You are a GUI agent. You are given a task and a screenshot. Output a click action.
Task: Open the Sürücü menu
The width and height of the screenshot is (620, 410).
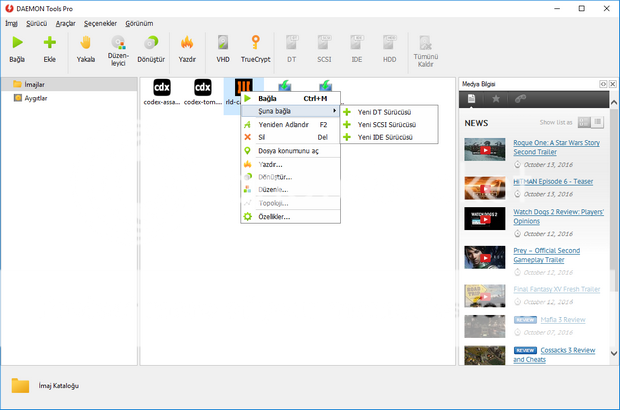[x=36, y=23]
